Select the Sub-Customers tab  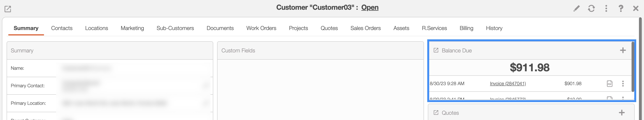pyautogui.click(x=175, y=28)
